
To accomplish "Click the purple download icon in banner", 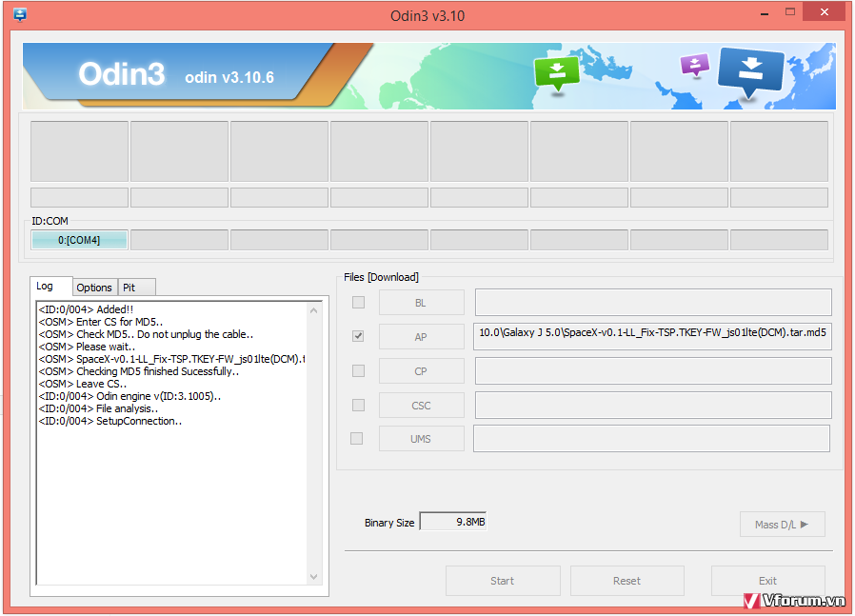I will (695, 65).
